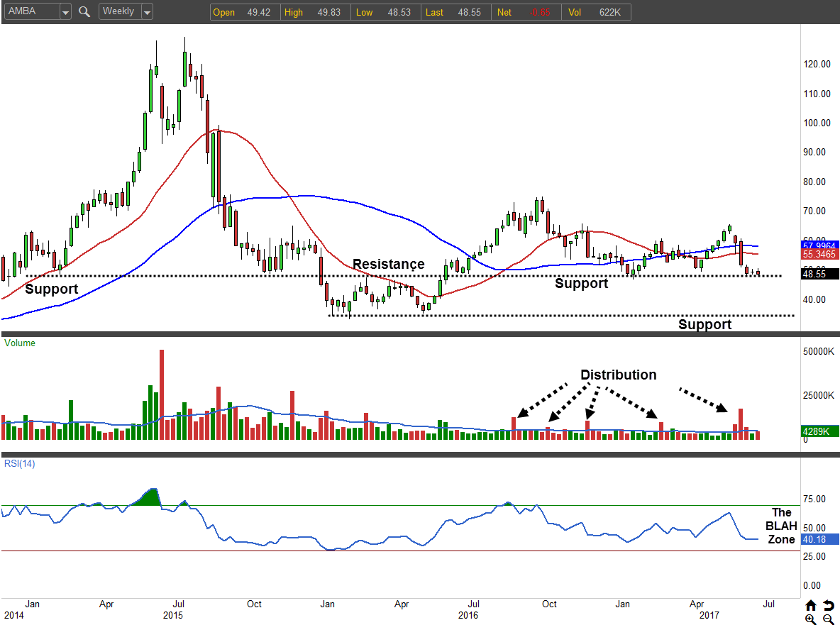Select the Weekly interval text box

click(x=118, y=11)
